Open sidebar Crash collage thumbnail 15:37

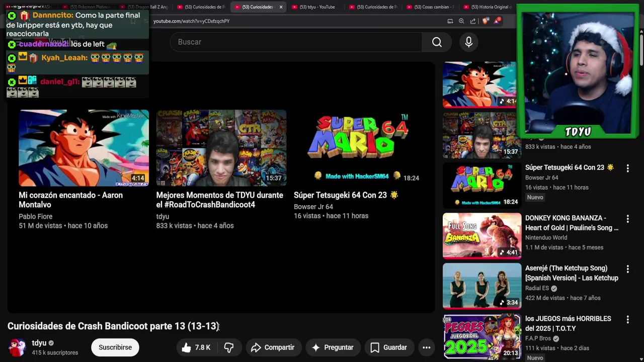pyautogui.click(x=482, y=135)
